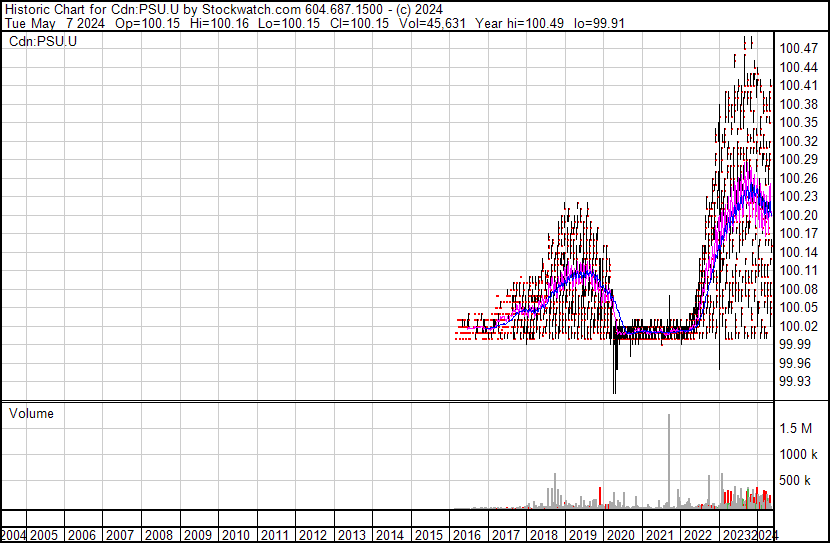The height and width of the screenshot is (543, 830).
Task: Click the 2022 year label on the time axis
Action: 698,536
